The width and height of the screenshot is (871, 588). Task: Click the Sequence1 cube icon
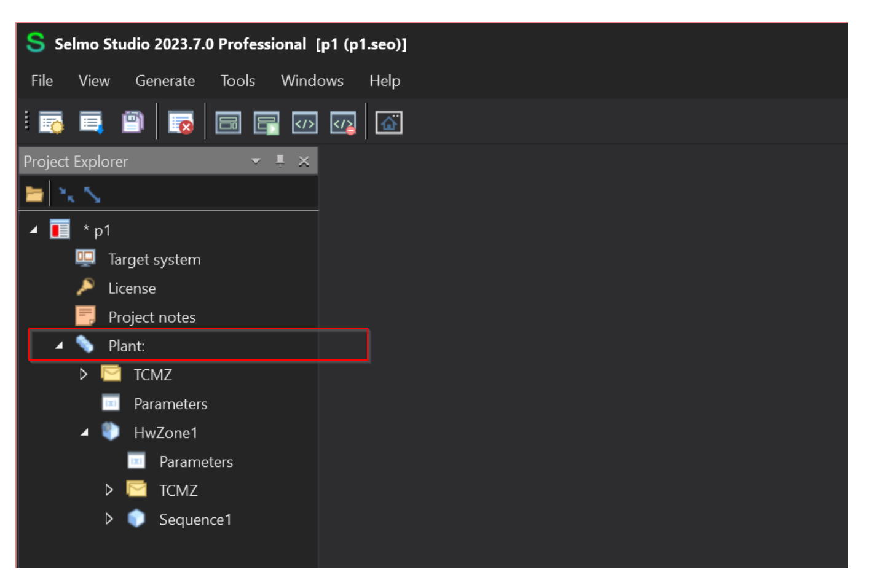point(136,519)
